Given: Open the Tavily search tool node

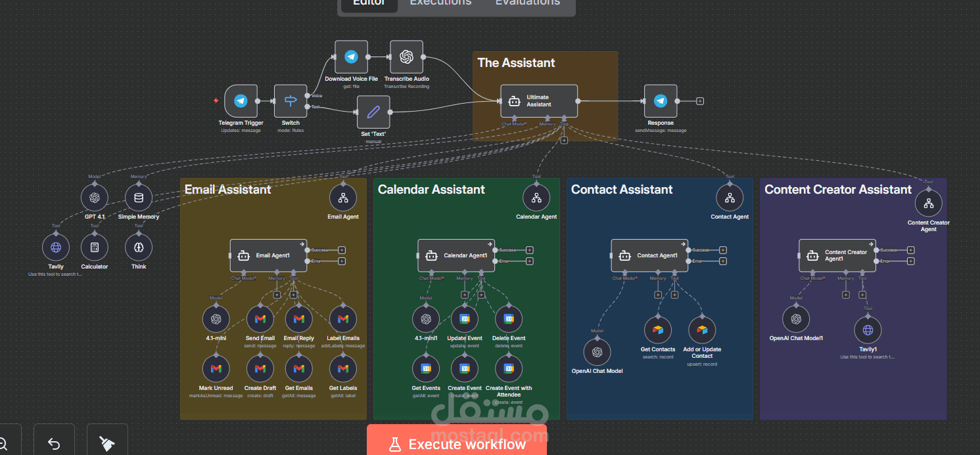Looking at the screenshot, I should (56, 248).
